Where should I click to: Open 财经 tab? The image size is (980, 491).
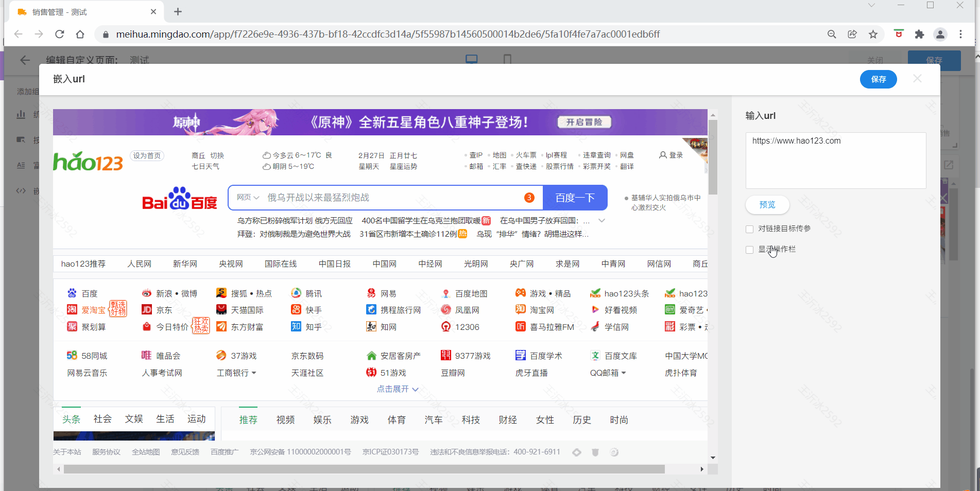[x=508, y=420]
